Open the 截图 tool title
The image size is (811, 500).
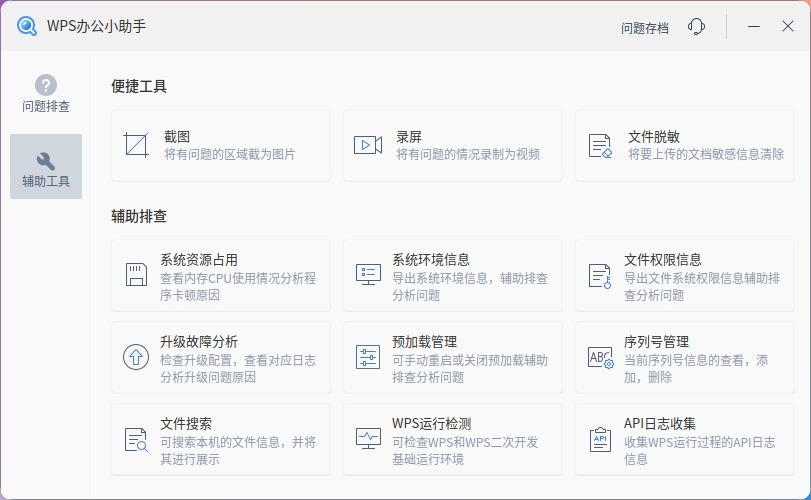coord(177,137)
